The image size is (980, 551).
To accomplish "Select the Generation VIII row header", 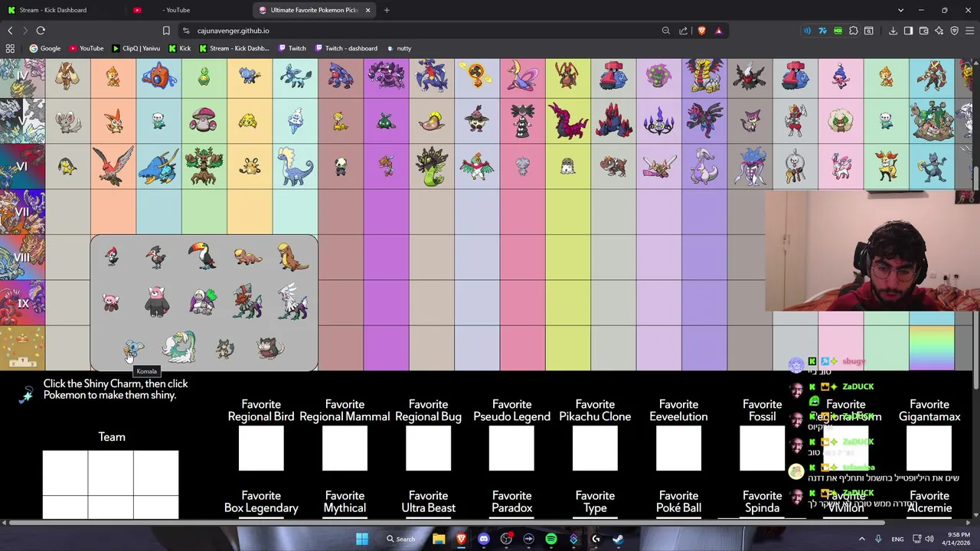I will point(22,257).
